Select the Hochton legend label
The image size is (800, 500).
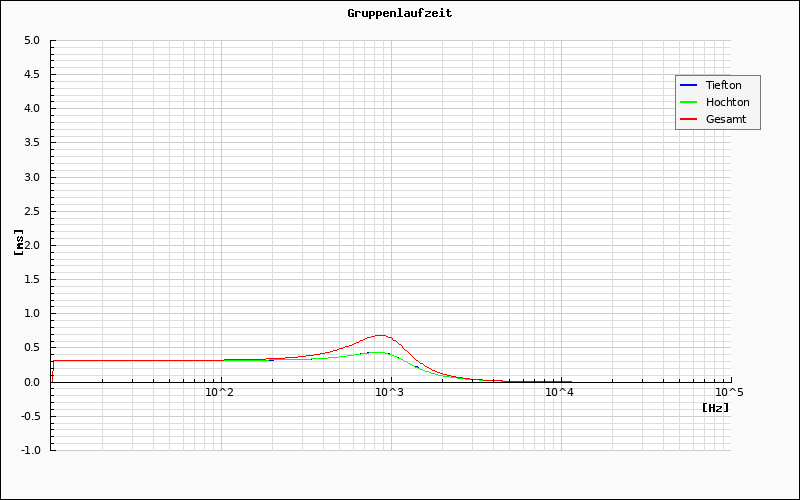click(727, 102)
